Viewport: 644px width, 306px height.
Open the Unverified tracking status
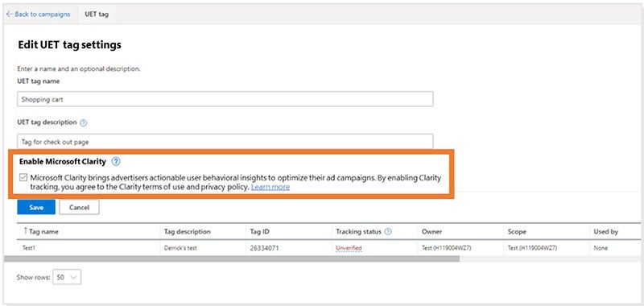pos(349,248)
